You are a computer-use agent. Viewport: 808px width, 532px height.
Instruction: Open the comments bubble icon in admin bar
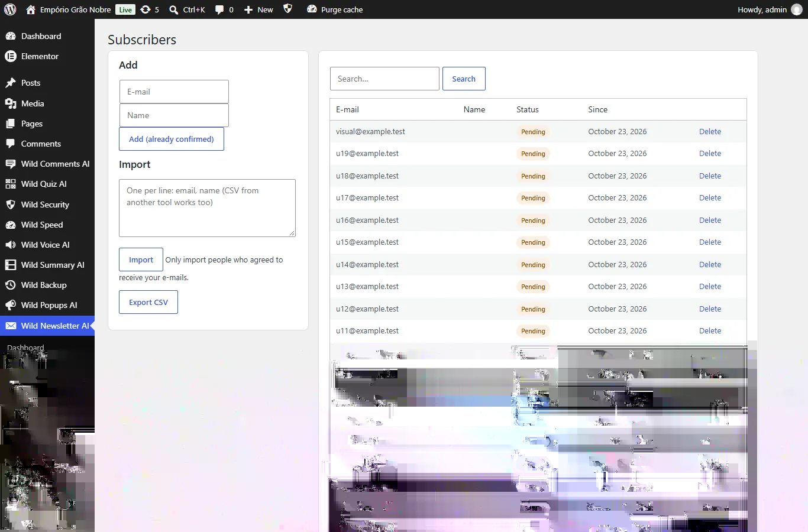(x=219, y=9)
